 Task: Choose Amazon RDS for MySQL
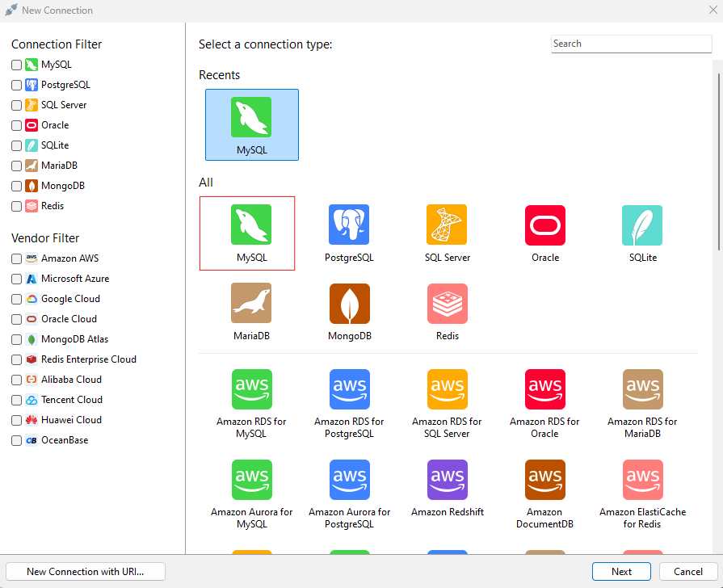point(251,404)
